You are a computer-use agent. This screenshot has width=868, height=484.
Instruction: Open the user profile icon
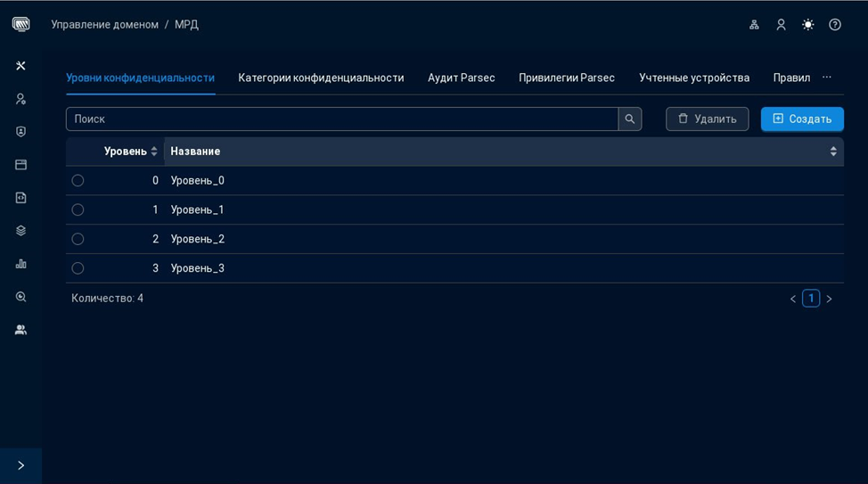tap(781, 25)
